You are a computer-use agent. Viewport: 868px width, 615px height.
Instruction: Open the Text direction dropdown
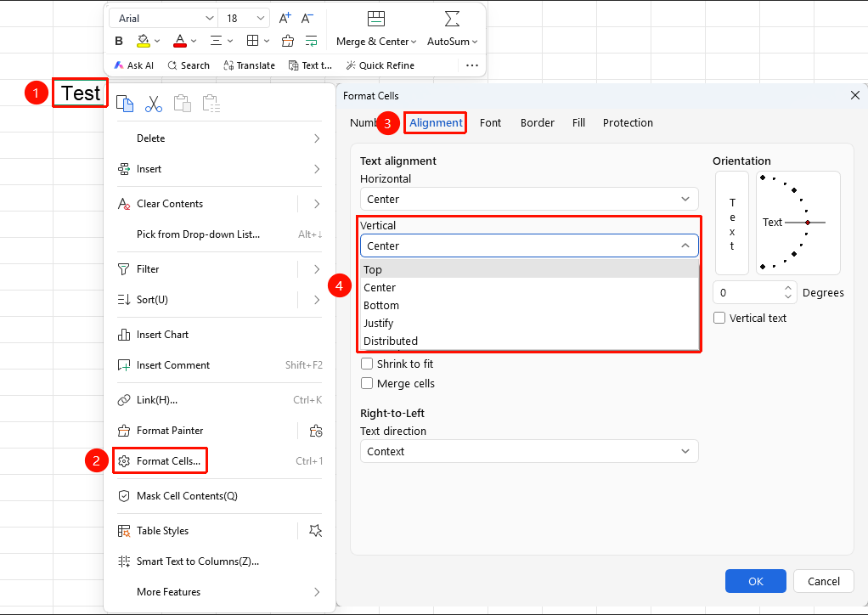click(x=529, y=451)
